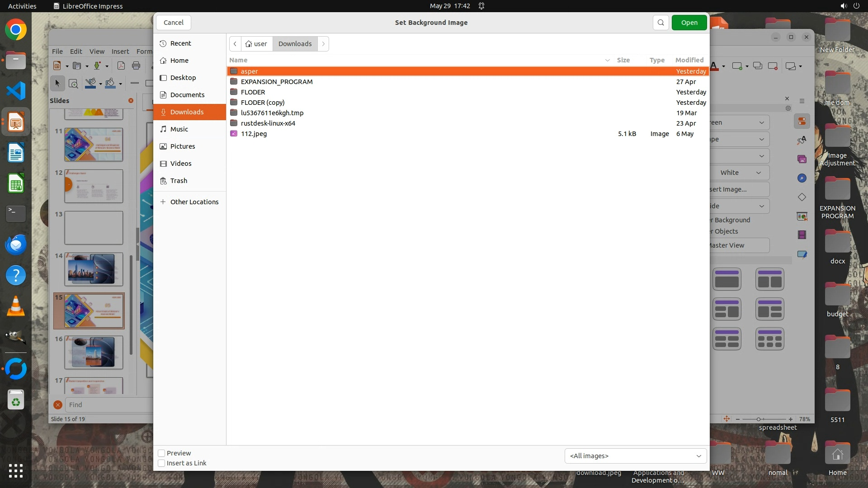The width and height of the screenshot is (868, 488).
Task: Check the Insert as Link option
Action: [x=161, y=463]
